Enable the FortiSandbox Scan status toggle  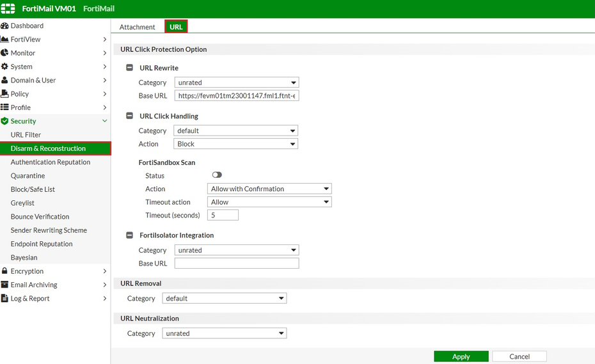tap(217, 175)
